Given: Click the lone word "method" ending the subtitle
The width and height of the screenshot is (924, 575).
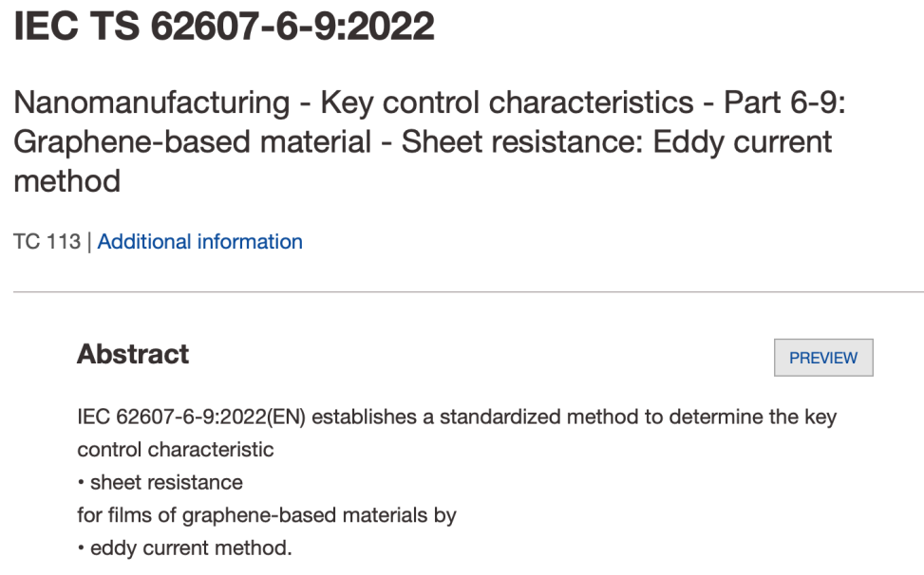Looking at the screenshot, I should point(66,181).
